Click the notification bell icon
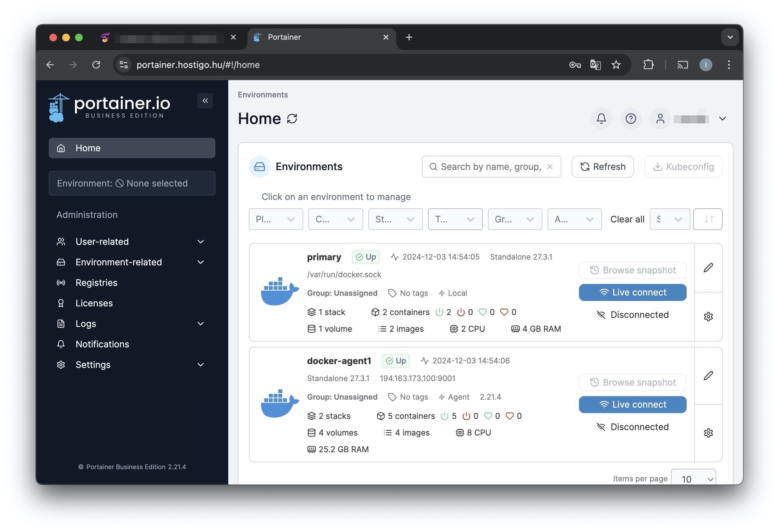 [x=601, y=118]
